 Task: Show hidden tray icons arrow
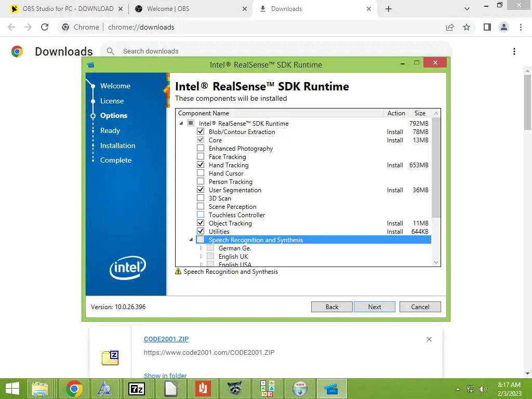(458, 389)
